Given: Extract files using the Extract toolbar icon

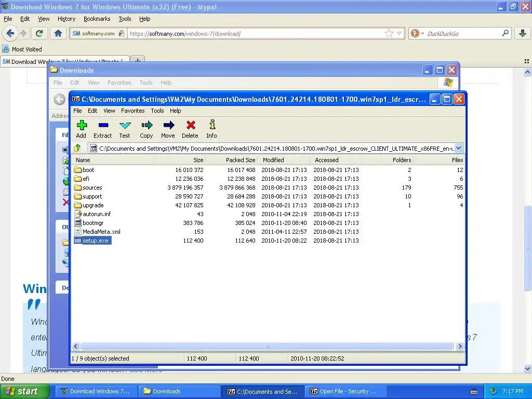Looking at the screenshot, I should pos(102,129).
